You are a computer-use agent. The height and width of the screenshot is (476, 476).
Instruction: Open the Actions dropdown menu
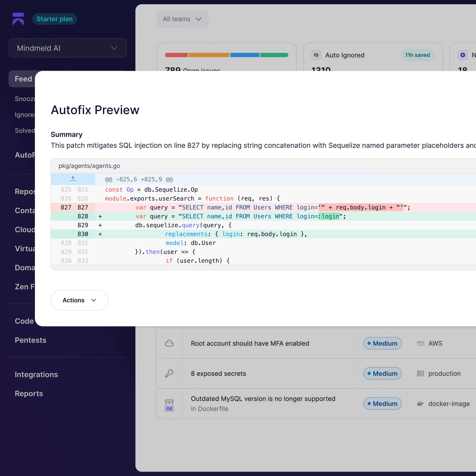pos(79,300)
